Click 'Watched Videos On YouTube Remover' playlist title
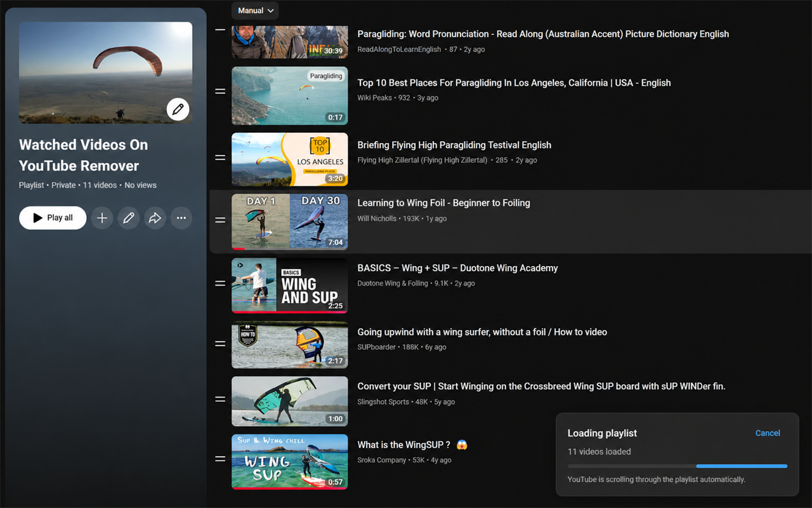The width and height of the screenshot is (812, 508). click(x=83, y=155)
